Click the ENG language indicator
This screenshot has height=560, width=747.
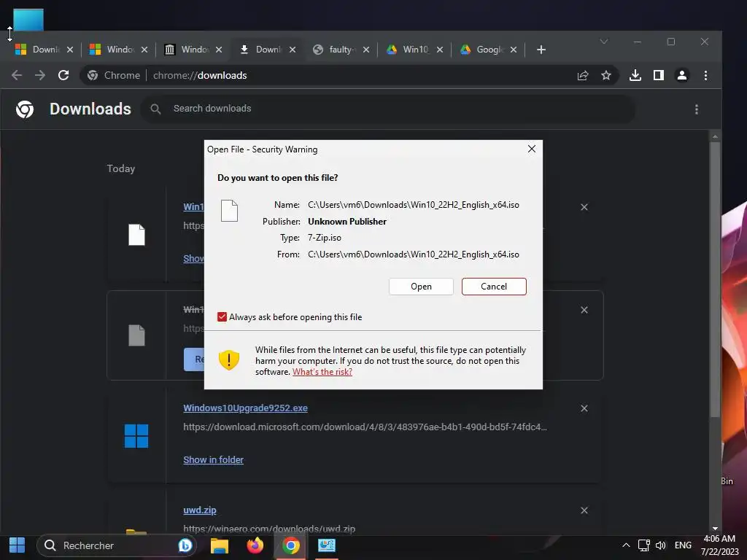(x=683, y=545)
